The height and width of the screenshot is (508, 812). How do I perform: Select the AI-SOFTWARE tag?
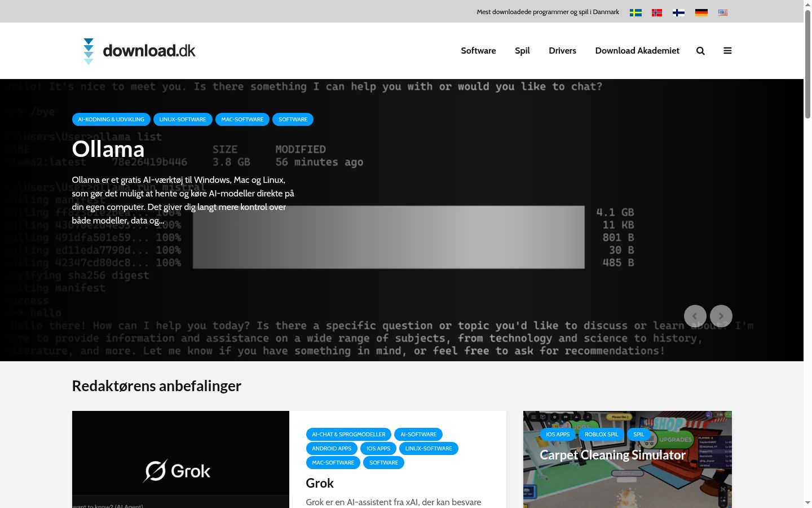(x=418, y=435)
